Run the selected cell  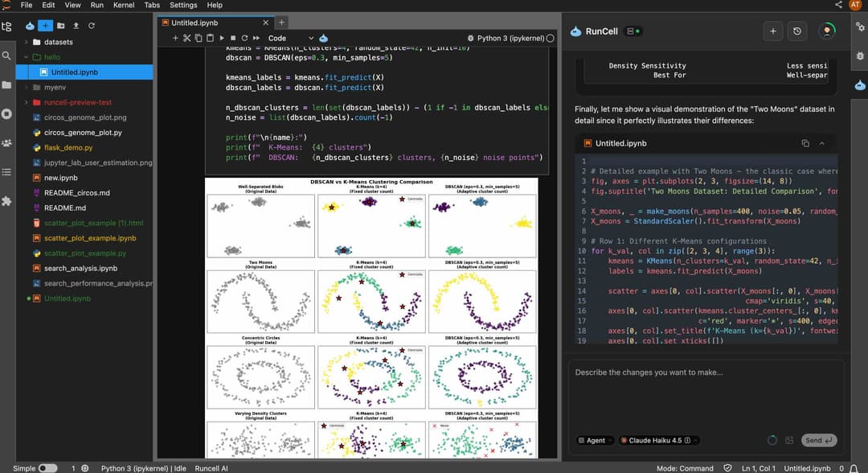tap(222, 39)
